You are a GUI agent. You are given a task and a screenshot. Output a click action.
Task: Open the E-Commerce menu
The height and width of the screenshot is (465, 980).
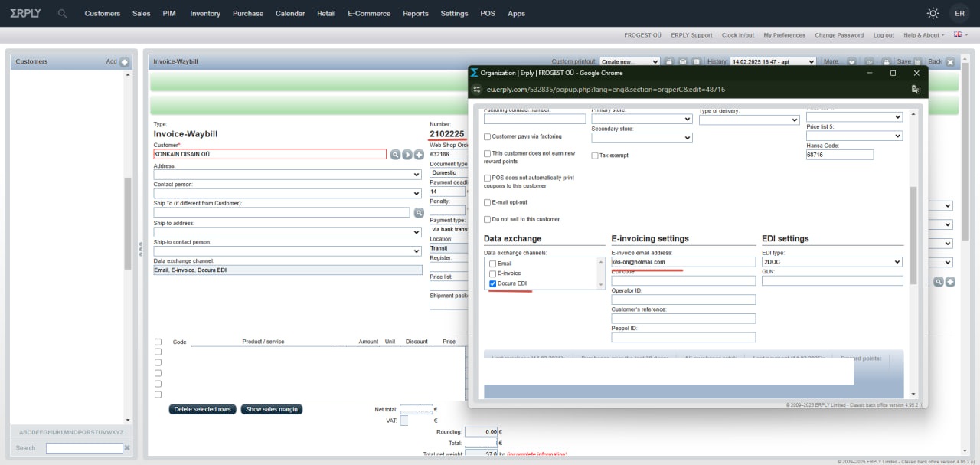(x=369, y=13)
